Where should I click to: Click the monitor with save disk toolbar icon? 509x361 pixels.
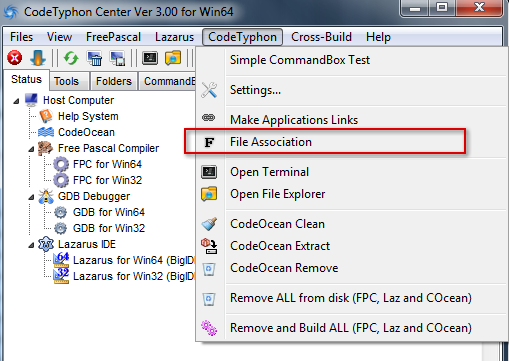pos(118,58)
